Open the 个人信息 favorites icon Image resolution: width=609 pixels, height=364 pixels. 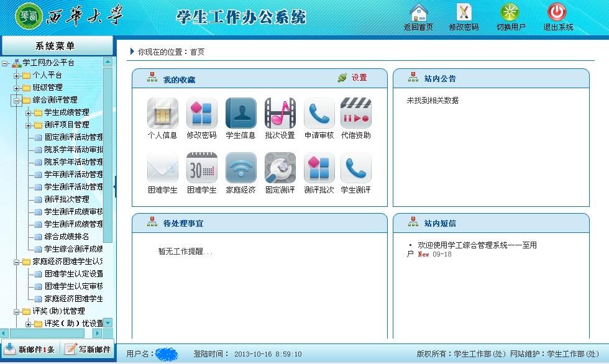coord(162,113)
